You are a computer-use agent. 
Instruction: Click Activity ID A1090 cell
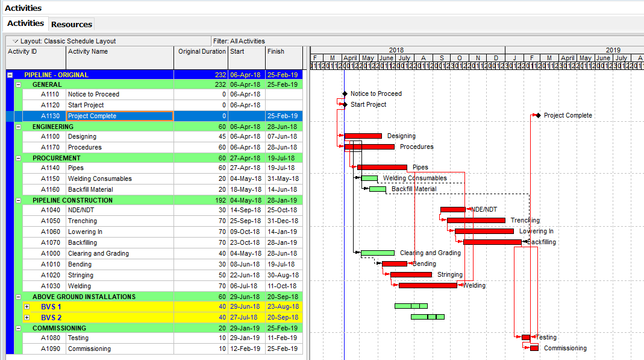pos(50,349)
